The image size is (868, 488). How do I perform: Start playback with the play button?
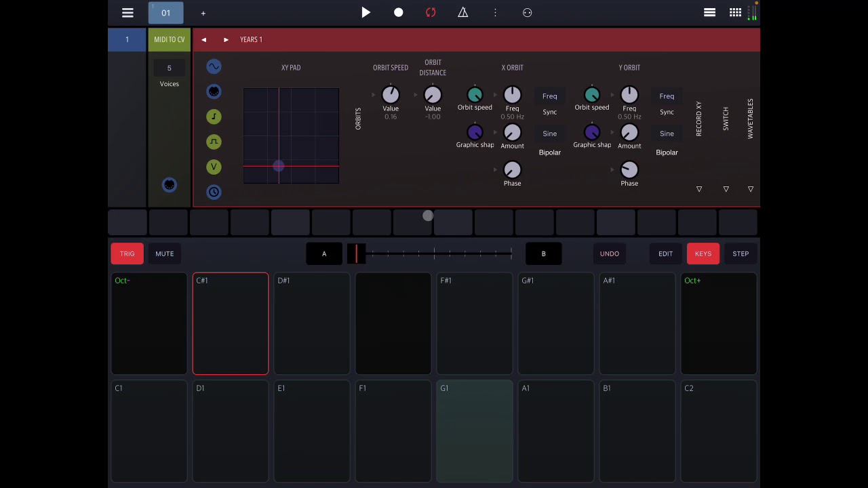pyautogui.click(x=366, y=12)
